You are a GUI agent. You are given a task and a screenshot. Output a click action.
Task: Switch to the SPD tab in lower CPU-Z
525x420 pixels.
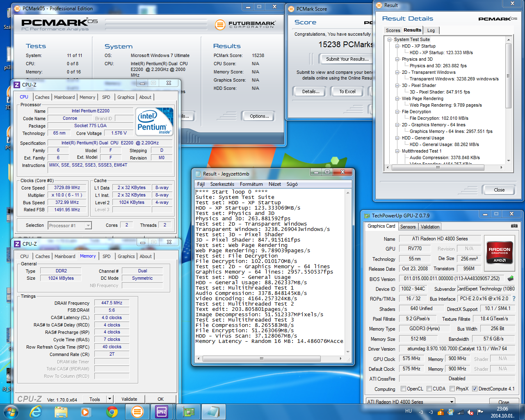coord(107,256)
